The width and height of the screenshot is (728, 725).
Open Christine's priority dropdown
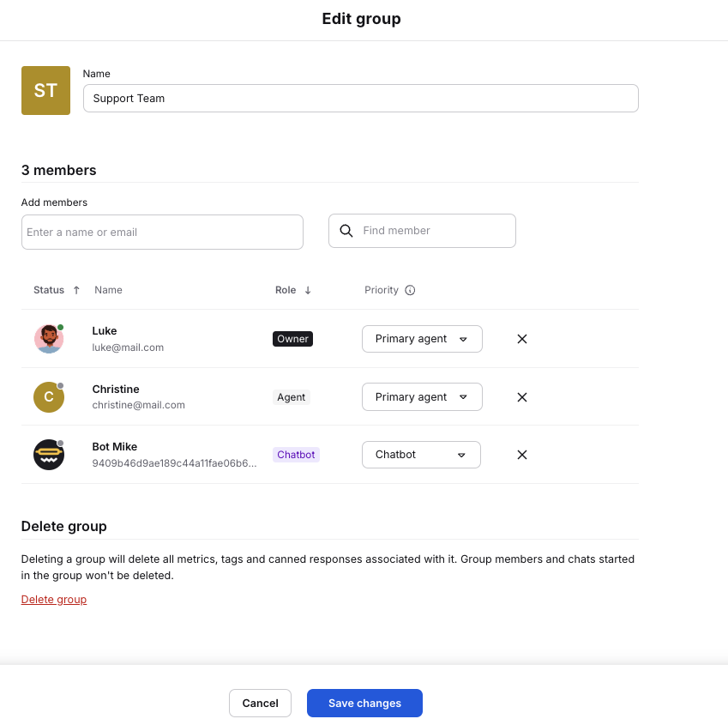click(x=422, y=397)
